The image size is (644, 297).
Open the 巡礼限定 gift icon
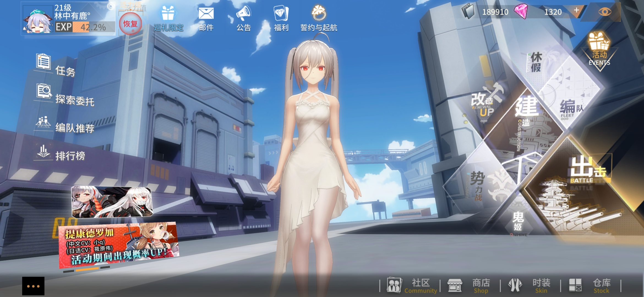pos(168,13)
